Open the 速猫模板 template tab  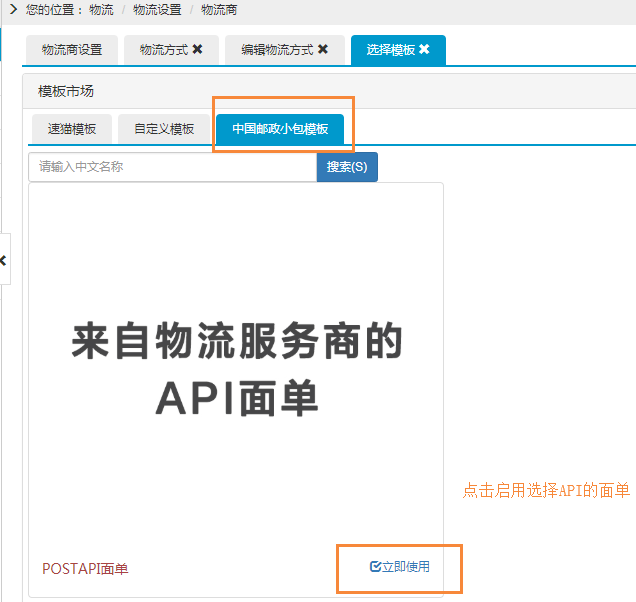click(72, 129)
